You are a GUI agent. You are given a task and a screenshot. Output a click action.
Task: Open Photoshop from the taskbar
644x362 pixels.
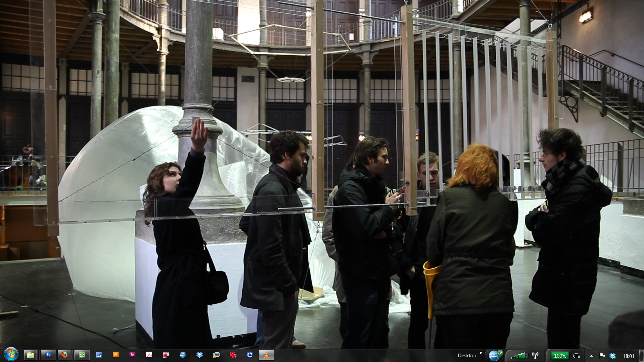point(48,355)
